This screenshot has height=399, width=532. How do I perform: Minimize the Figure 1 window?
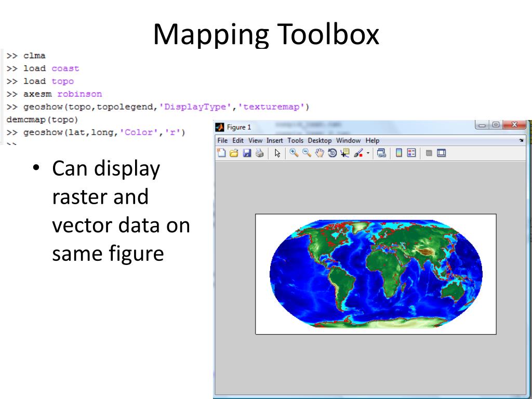coord(482,125)
